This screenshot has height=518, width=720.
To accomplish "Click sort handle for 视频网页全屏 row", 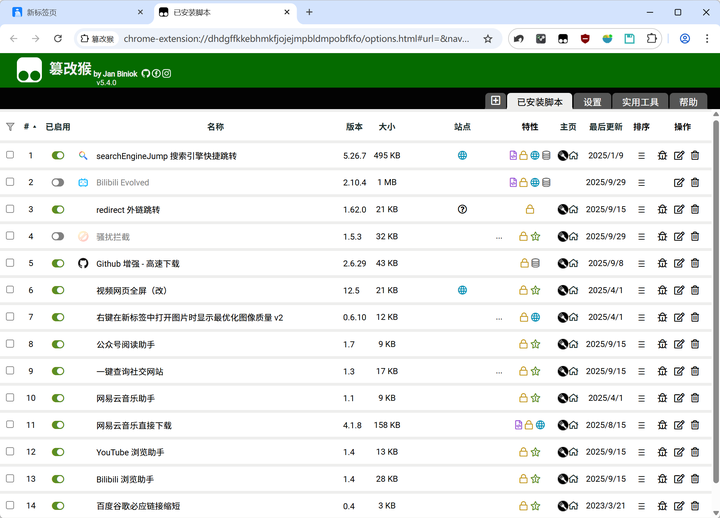I will click(x=641, y=290).
